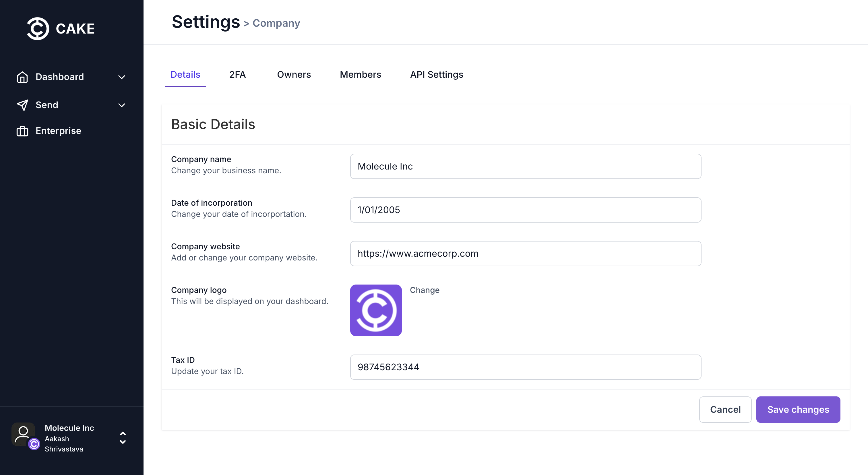
Task: Click Change link next to company logo
Action: click(425, 290)
